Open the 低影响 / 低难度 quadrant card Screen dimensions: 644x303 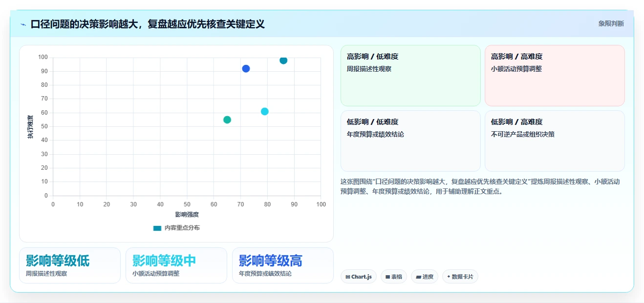410,141
